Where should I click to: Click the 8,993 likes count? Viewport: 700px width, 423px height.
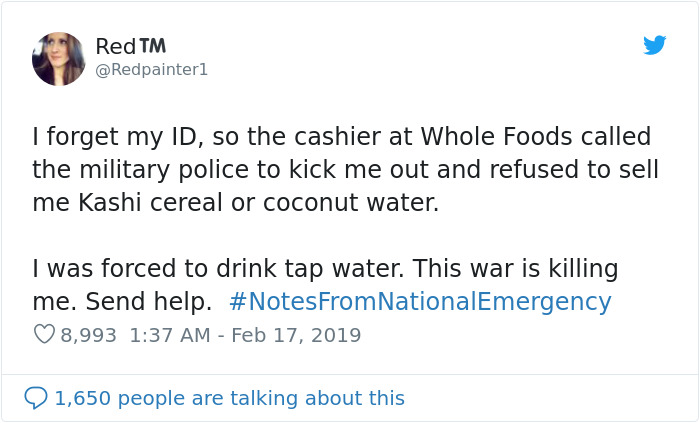pos(88,335)
